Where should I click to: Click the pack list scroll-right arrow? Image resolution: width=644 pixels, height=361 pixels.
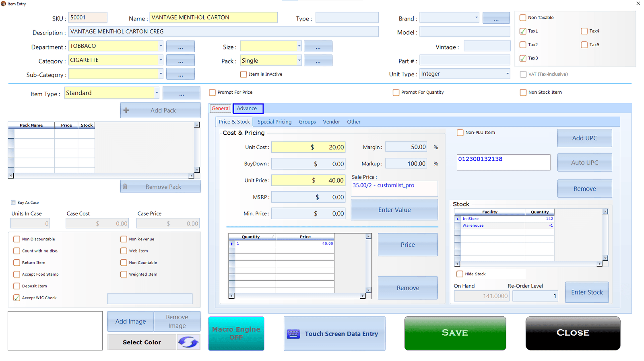[191, 176]
